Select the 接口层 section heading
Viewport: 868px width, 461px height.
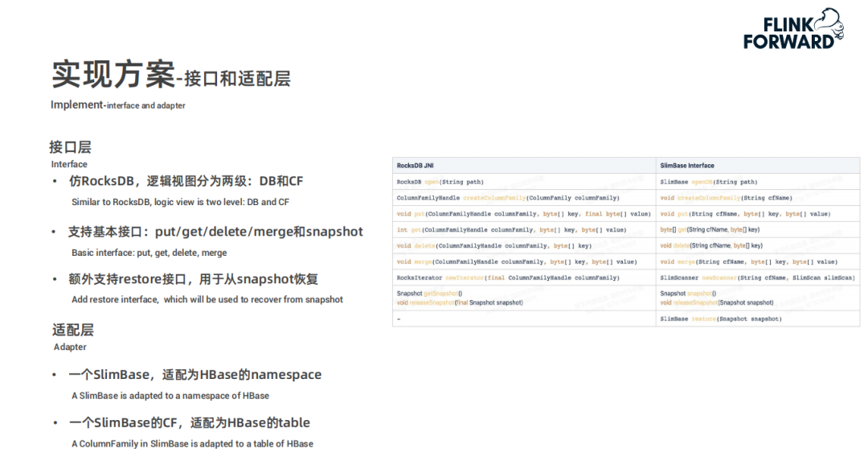[70, 147]
